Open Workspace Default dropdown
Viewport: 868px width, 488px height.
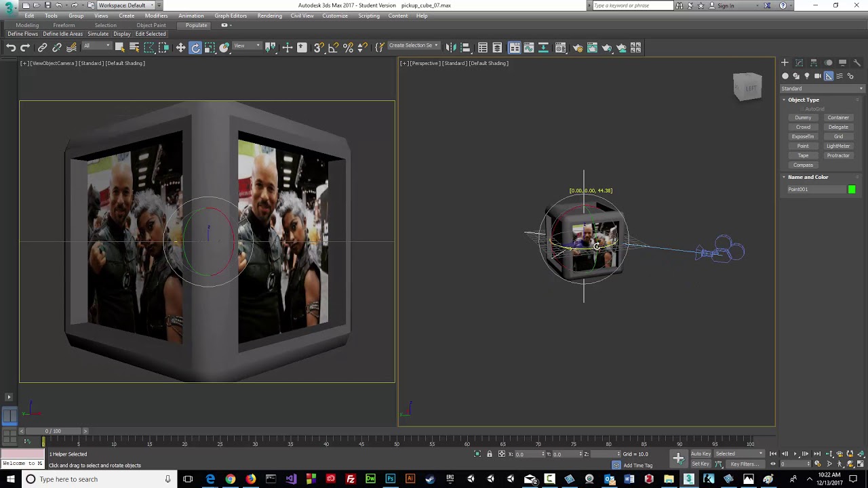click(126, 5)
